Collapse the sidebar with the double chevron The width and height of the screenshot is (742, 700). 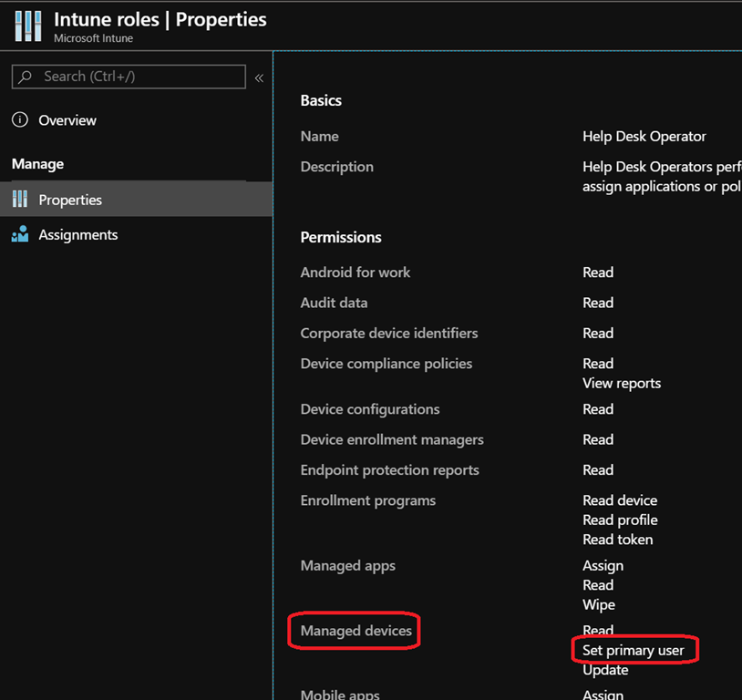(259, 77)
